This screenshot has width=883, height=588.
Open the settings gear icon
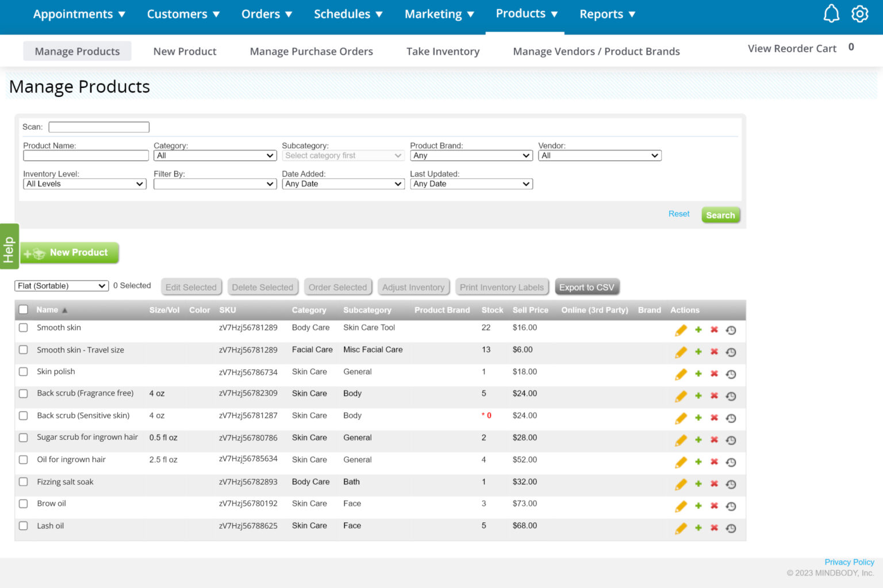[859, 14]
